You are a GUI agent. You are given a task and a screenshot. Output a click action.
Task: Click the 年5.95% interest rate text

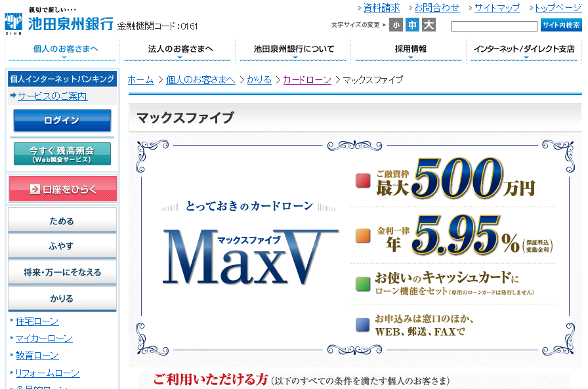click(x=464, y=235)
